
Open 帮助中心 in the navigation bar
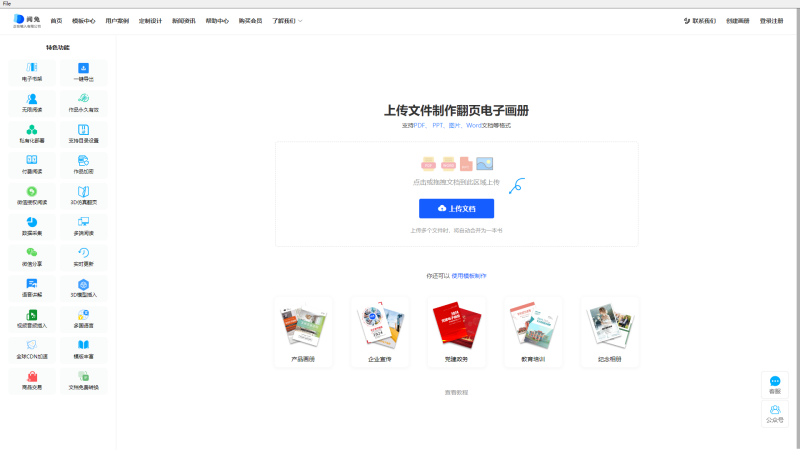(x=216, y=20)
